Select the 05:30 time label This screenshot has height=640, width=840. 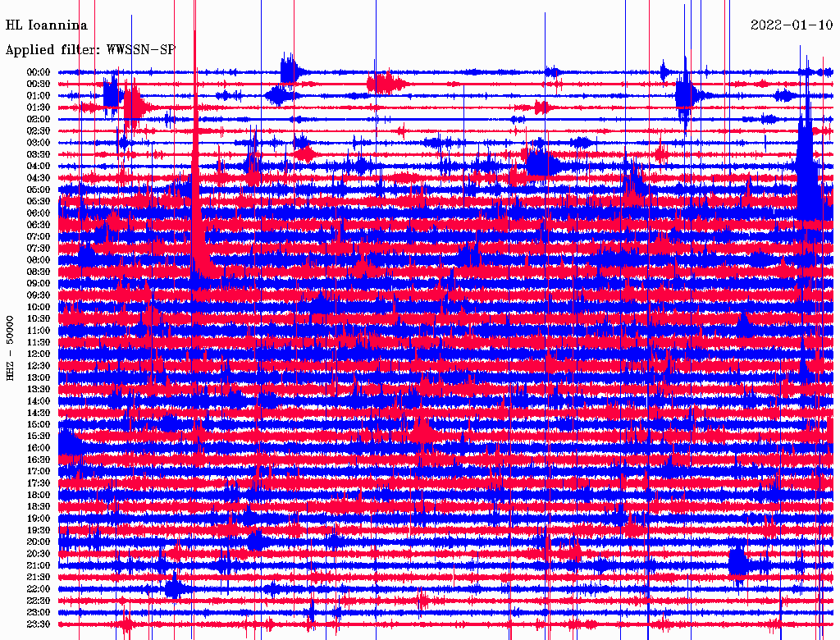(x=39, y=202)
